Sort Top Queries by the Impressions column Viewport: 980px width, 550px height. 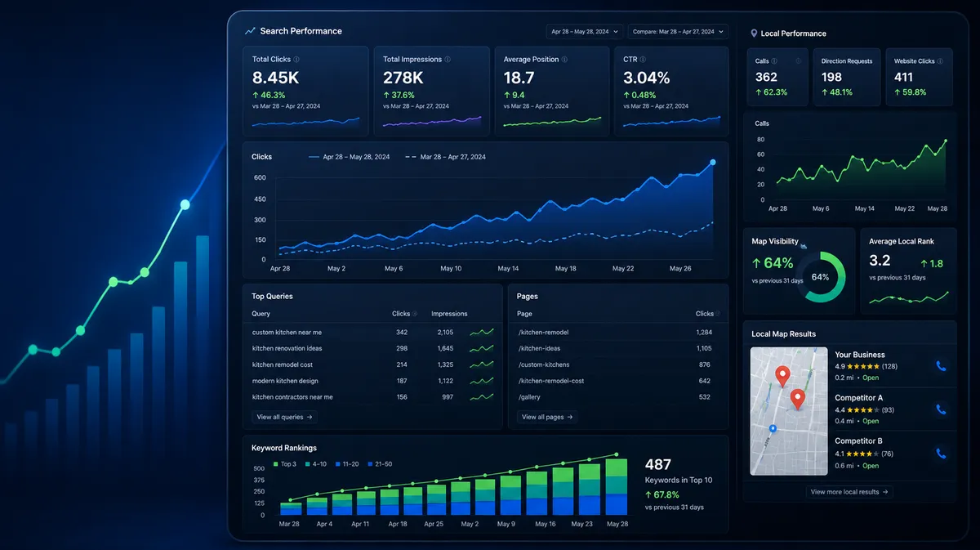tap(449, 314)
